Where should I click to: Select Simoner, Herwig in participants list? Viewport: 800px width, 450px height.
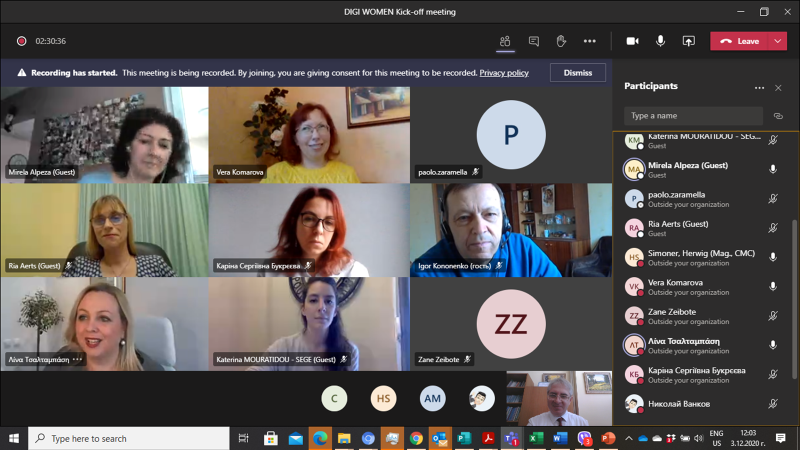tap(704, 258)
